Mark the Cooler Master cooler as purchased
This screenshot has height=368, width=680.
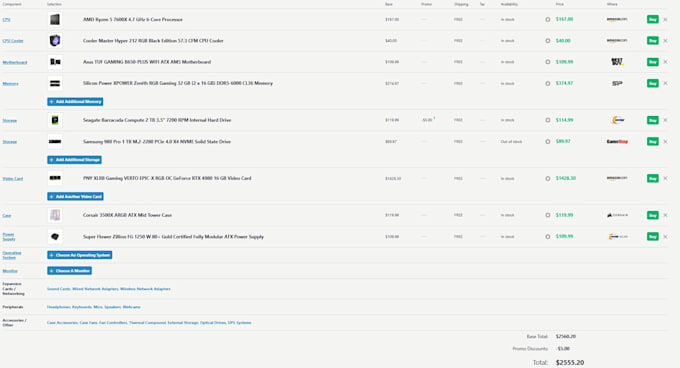(x=548, y=41)
